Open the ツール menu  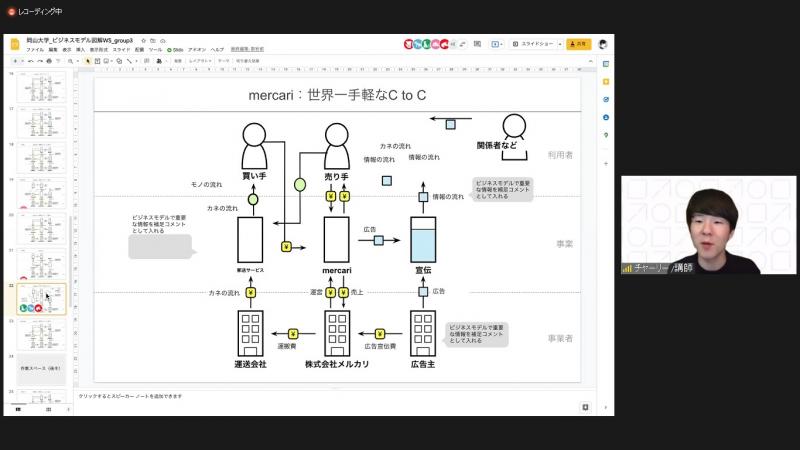(x=155, y=49)
